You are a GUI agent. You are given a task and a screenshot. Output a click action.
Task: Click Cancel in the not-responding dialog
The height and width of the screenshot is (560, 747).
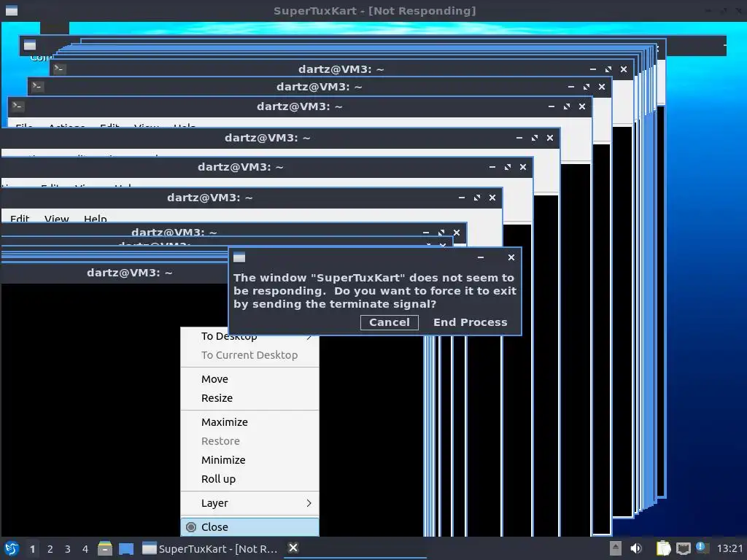(x=390, y=322)
